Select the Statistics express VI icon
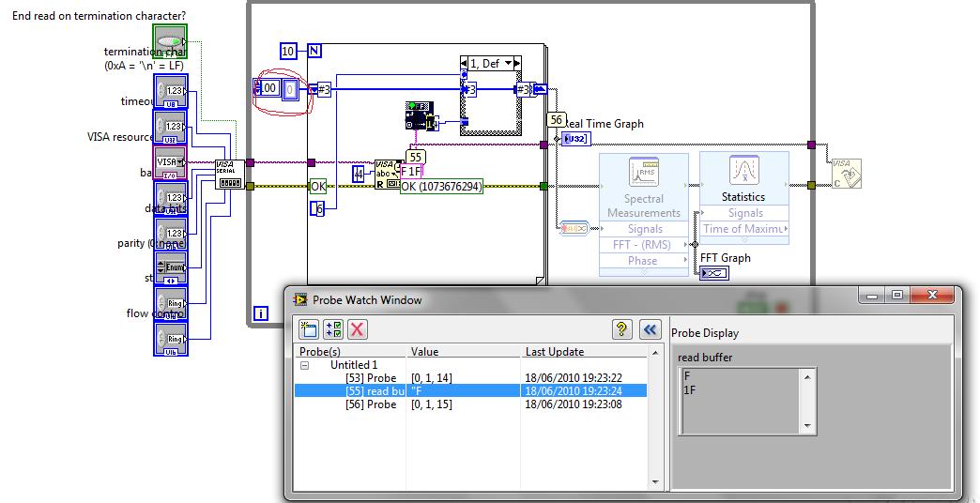The width and height of the screenshot is (980, 503). (x=743, y=171)
